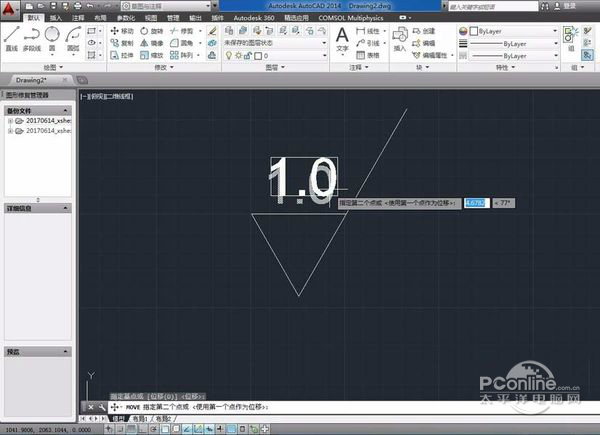Toggle layer freeze sun icon
The height and width of the screenshot is (435, 600).
[x=238, y=56]
